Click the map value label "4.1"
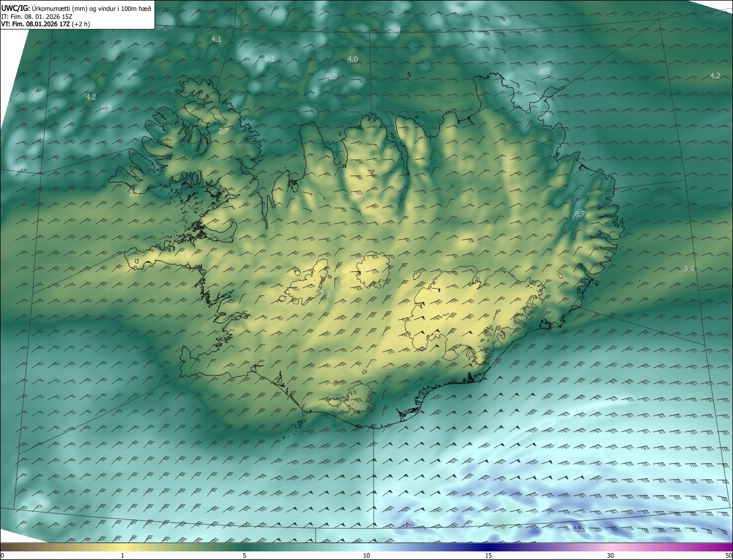This screenshot has width=733, height=560. pos(216,40)
